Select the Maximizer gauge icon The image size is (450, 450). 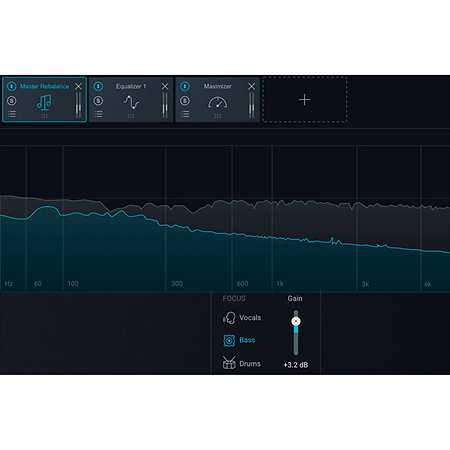pyautogui.click(x=218, y=102)
